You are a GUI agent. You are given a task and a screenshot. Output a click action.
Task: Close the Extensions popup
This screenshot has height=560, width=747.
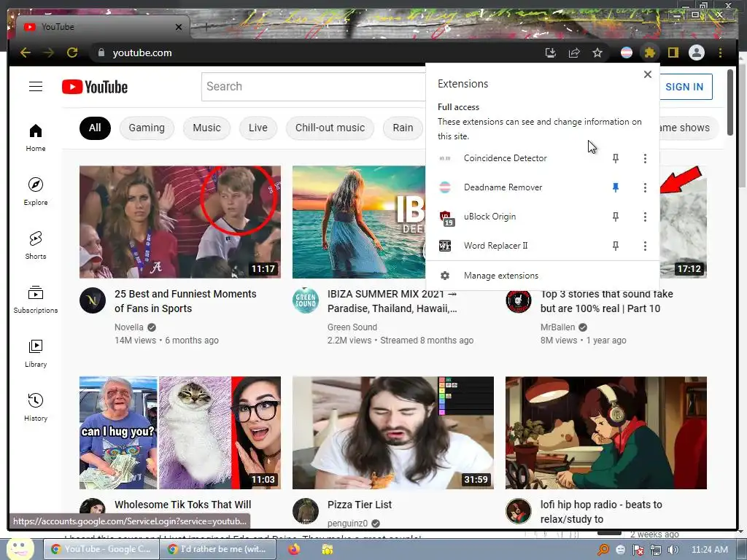pos(648,74)
